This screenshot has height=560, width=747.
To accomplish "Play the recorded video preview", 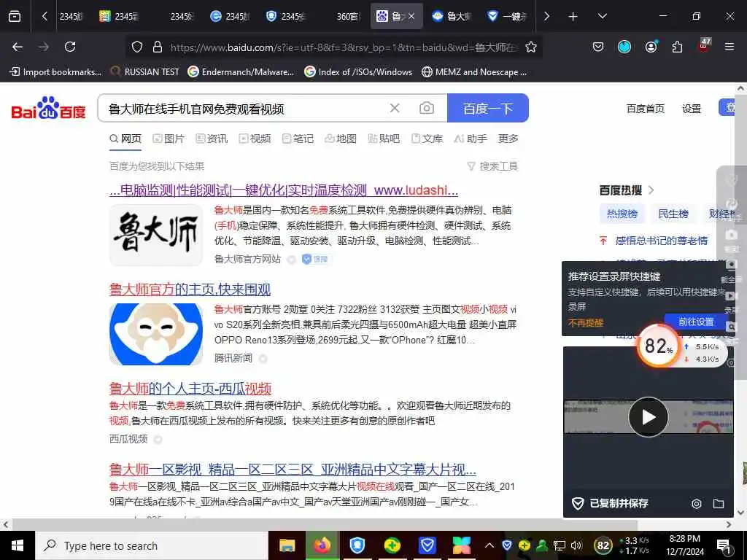I will coord(648,416).
